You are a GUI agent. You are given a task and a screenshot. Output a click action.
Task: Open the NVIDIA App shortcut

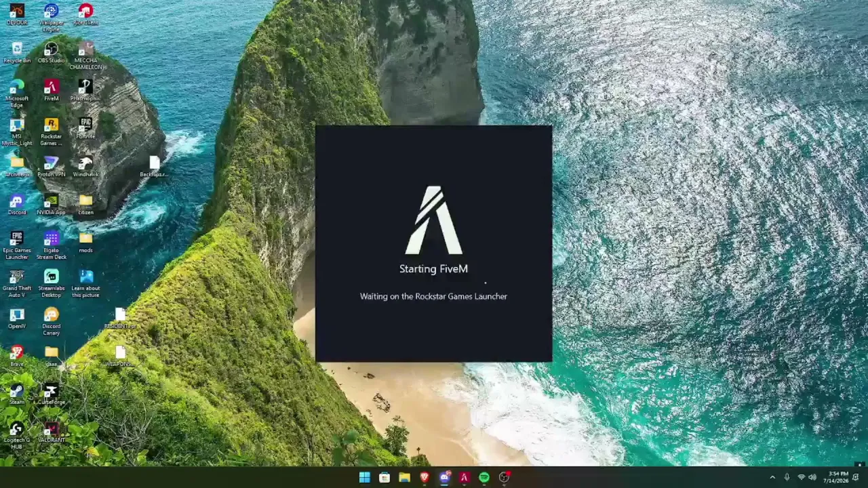(x=51, y=204)
